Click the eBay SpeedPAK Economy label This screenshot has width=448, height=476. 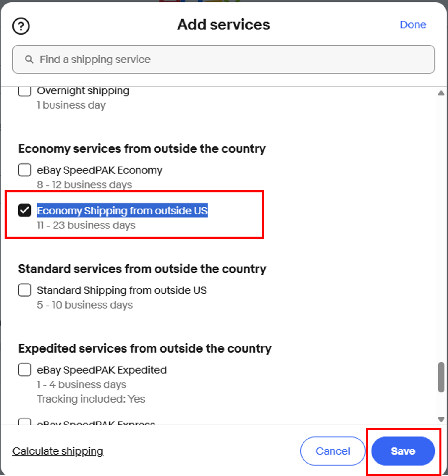click(99, 170)
